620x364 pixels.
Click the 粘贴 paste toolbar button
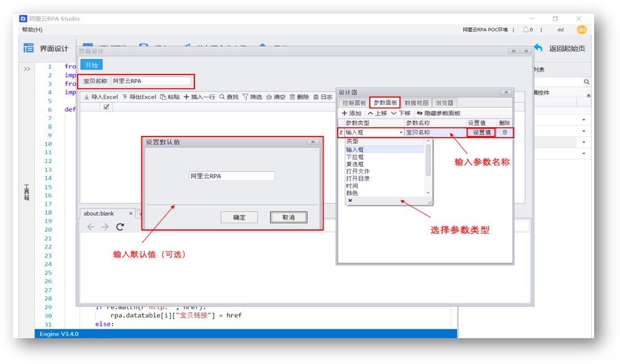(x=170, y=97)
